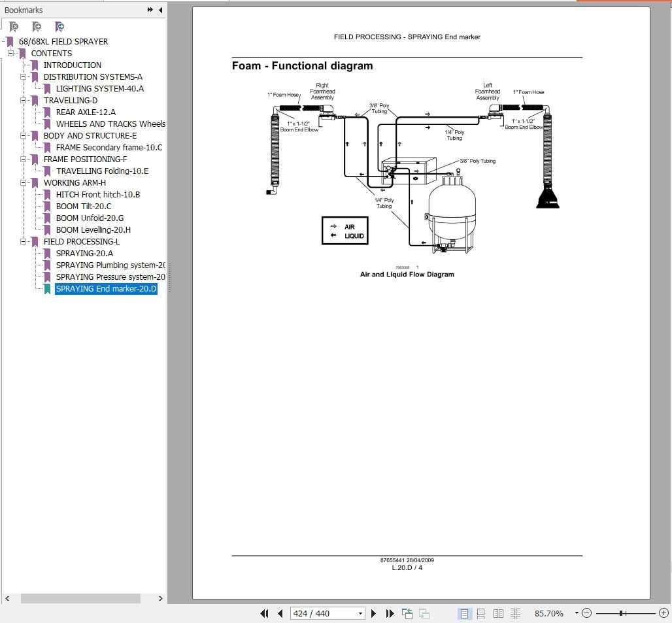This screenshot has width=672, height=623.
Task: Click the BODY AND STRUCTURE-E bookmark label
Action: [90, 135]
